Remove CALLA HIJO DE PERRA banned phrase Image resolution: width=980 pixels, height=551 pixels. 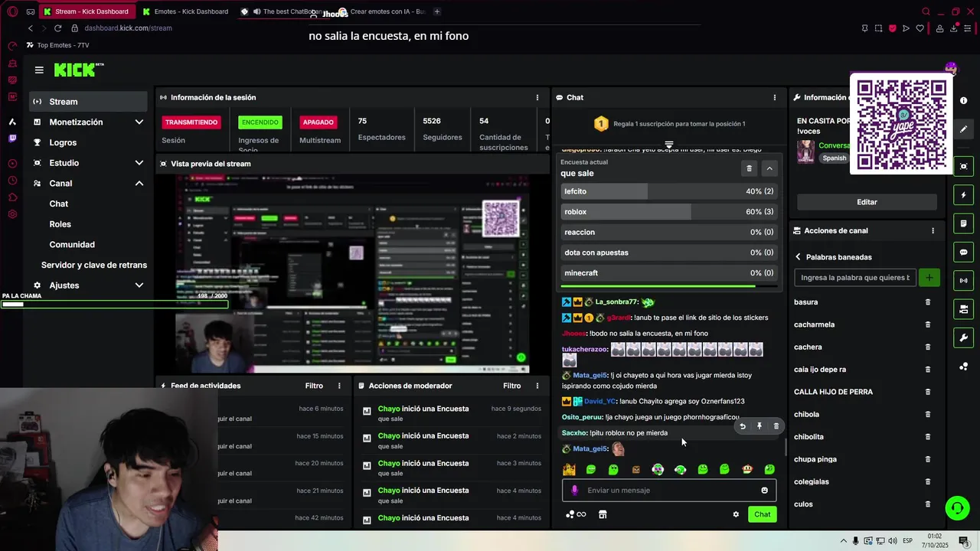(928, 392)
